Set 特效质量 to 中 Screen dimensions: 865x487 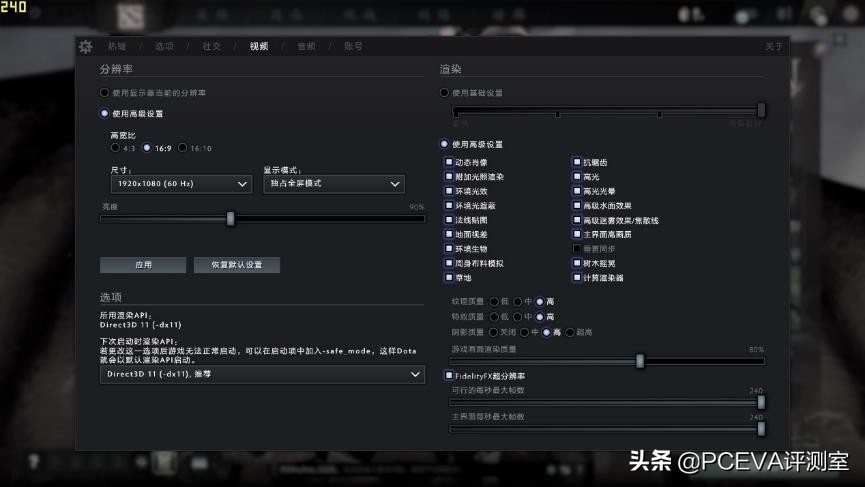pos(517,317)
